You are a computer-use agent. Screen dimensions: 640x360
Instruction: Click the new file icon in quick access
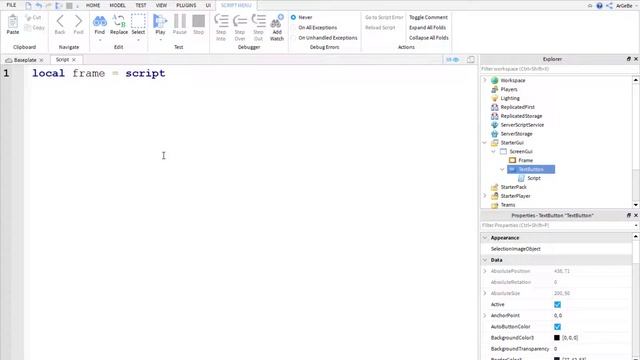[x=28, y=5]
